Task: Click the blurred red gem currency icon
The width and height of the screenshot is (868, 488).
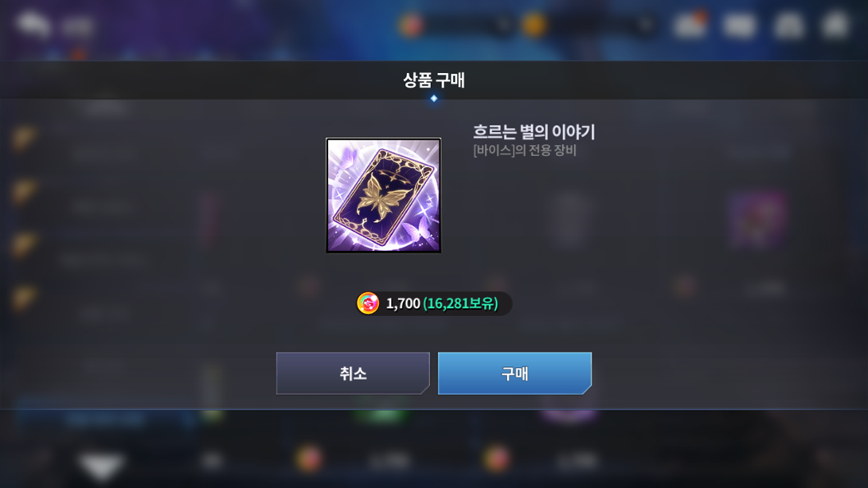Action: point(411,25)
